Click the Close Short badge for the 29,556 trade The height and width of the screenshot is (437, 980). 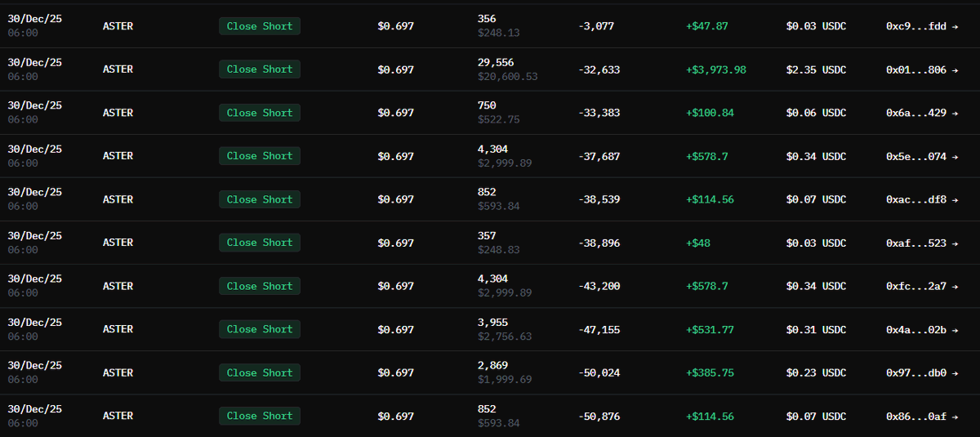coord(259,69)
